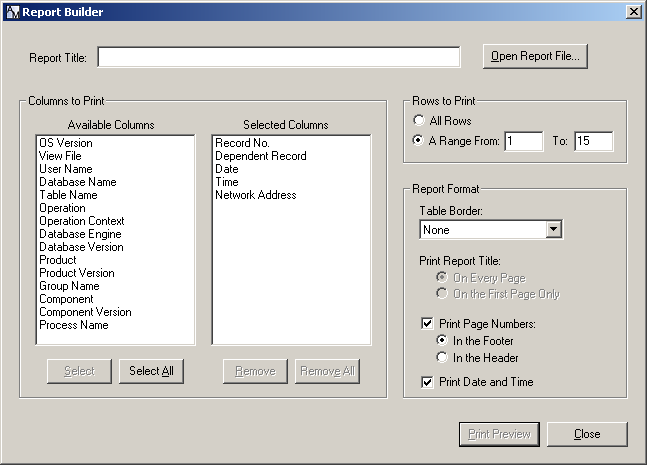647x465 pixels.
Task: Select In the Footer radio option
Action: point(441,341)
